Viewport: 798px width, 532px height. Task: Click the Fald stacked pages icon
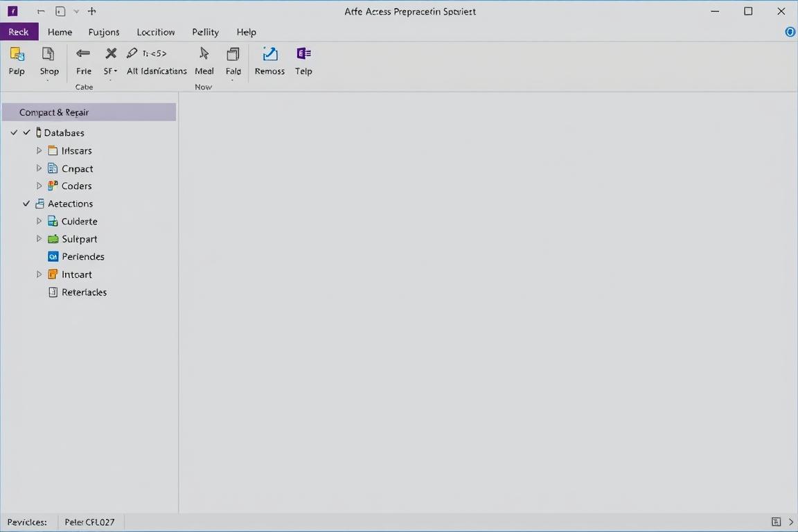(233, 54)
